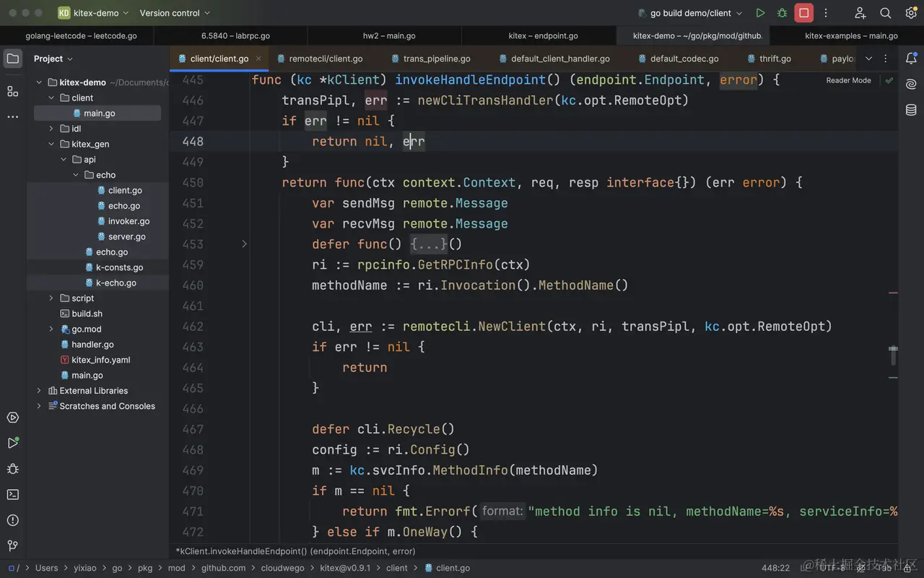Screen dimensions: 924x578
Task: Open the Git tool window
Action: click(13, 546)
